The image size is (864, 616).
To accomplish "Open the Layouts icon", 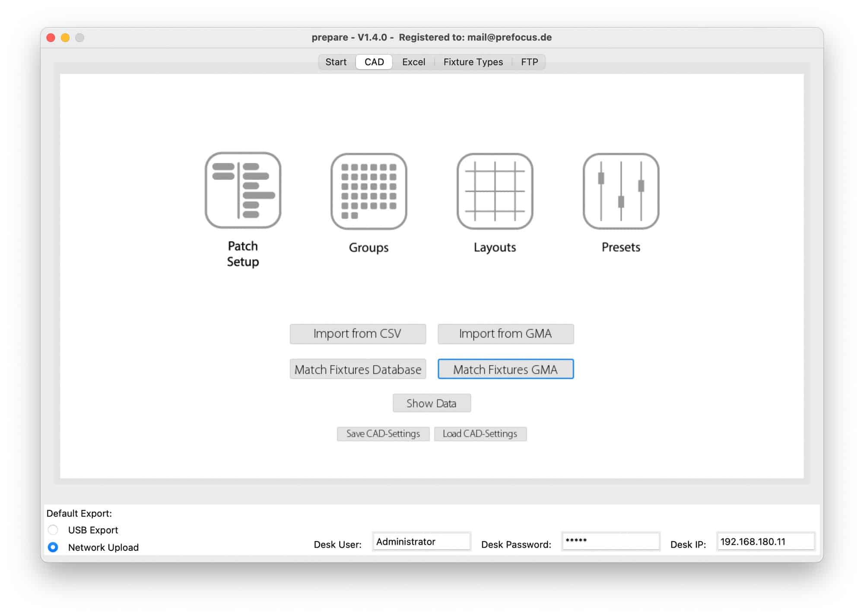I will click(495, 191).
